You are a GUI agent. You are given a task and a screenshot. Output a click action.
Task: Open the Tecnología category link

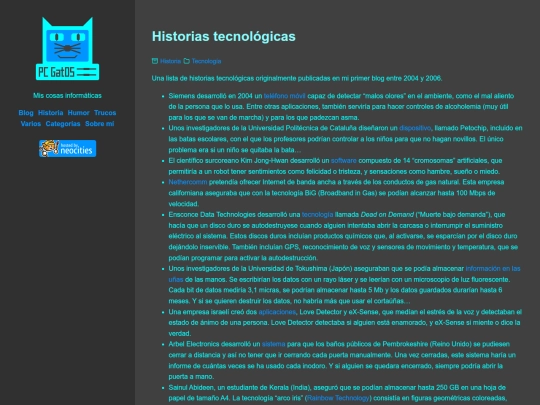pos(206,61)
